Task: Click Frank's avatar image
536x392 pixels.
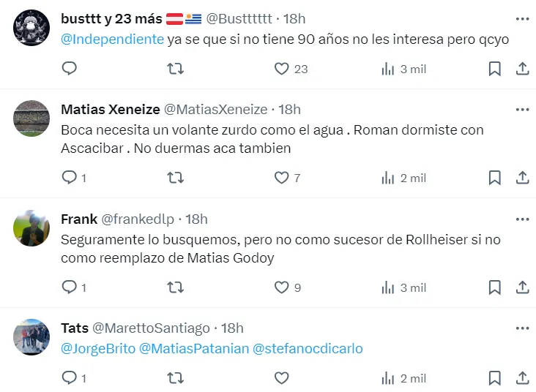Action: [x=31, y=229]
